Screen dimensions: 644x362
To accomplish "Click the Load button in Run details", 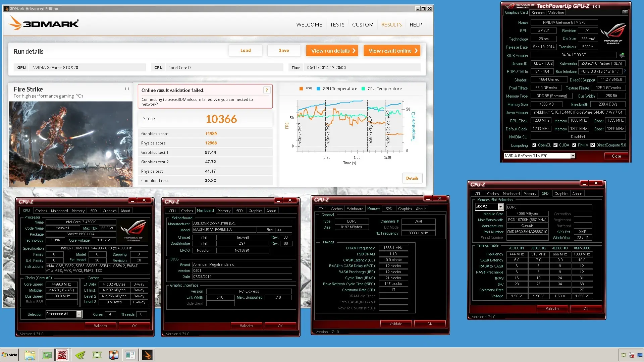I will 246,51.
